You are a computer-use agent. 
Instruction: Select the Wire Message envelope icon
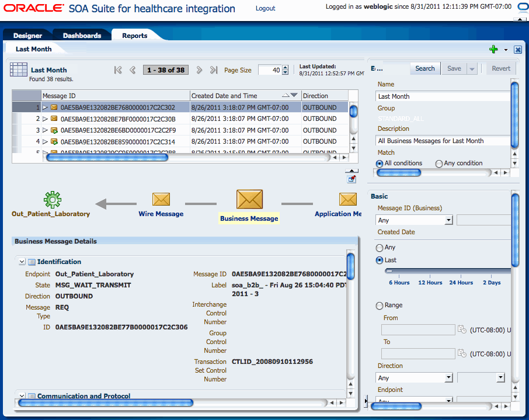point(161,199)
